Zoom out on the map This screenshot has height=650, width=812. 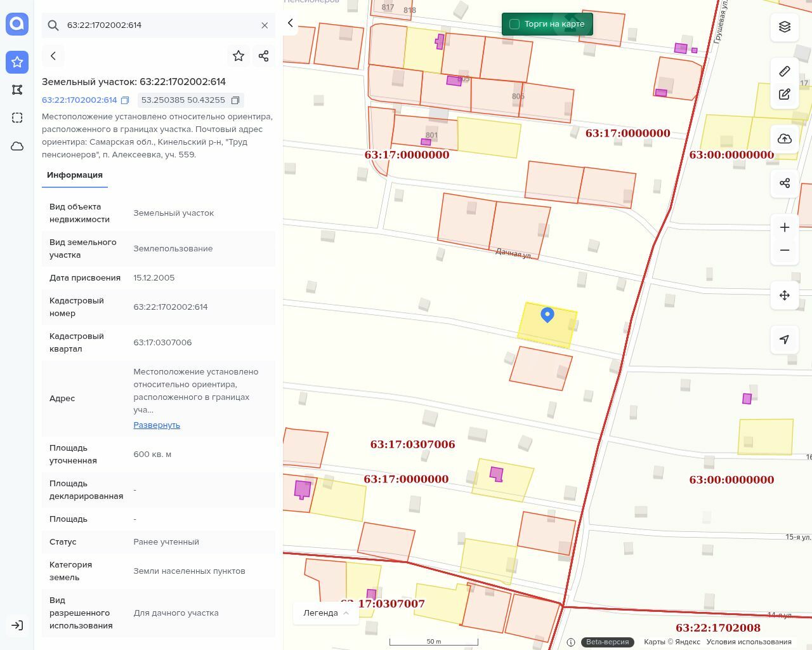tap(785, 250)
